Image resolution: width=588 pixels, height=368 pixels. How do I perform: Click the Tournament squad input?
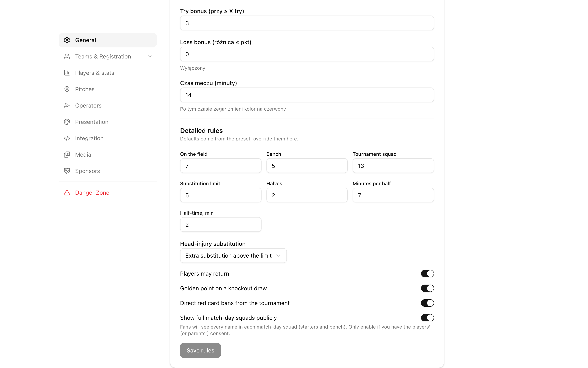pos(393,166)
